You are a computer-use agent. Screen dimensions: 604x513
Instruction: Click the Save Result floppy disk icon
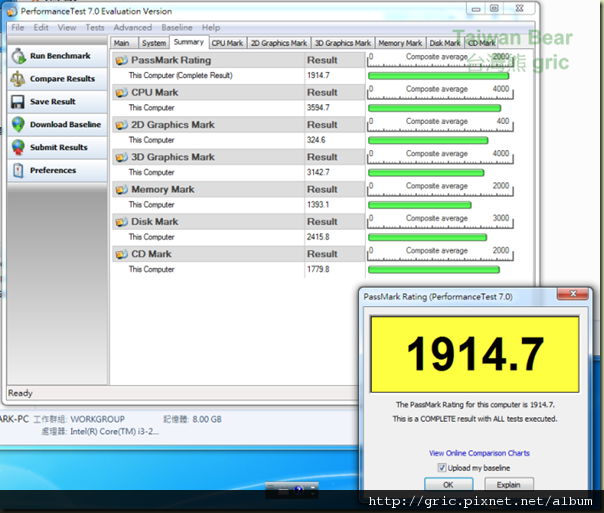pos(18,102)
